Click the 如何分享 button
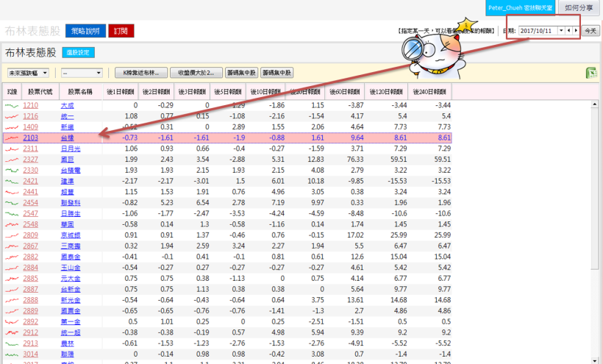The width and height of the screenshot is (603, 364). [579, 7]
